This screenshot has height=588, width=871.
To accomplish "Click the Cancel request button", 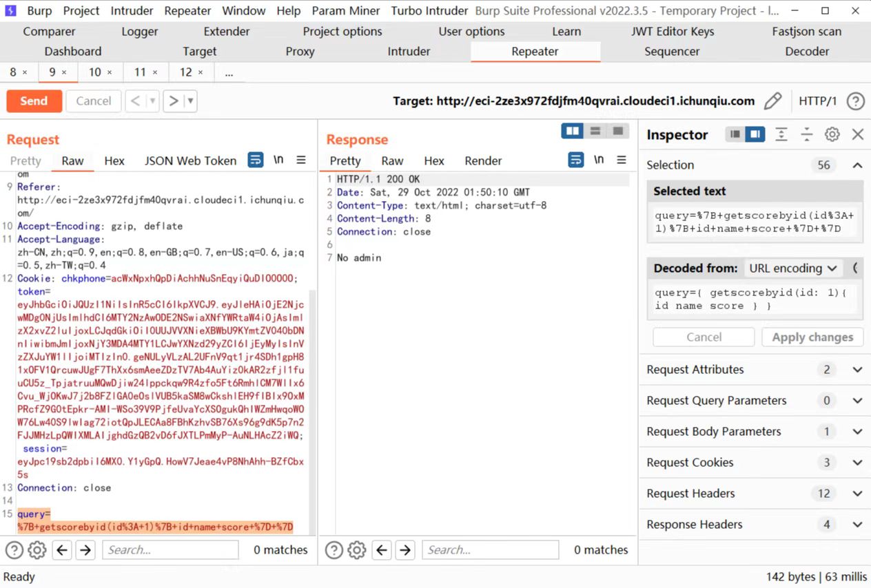I will (94, 101).
